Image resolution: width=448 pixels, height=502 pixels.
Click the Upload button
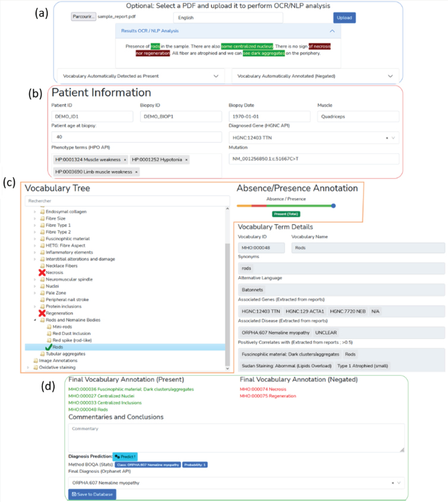(x=344, y=18)
